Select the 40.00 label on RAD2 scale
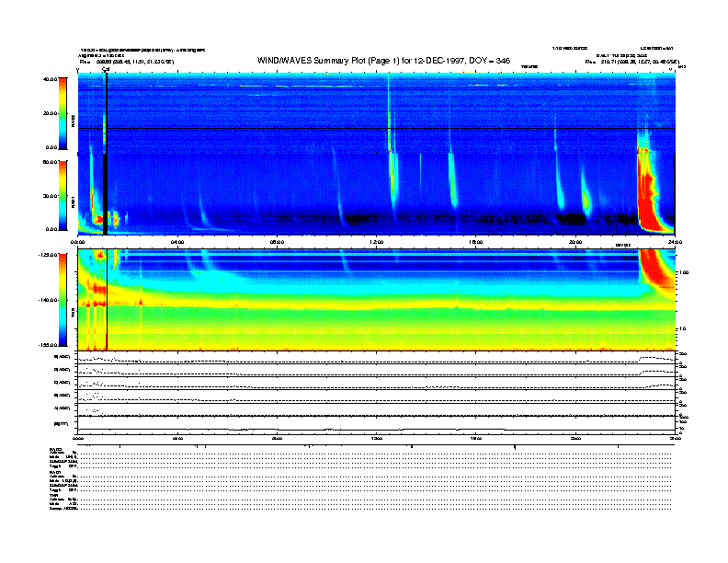Viewport: 728px width, 563px height. point(50,79)
